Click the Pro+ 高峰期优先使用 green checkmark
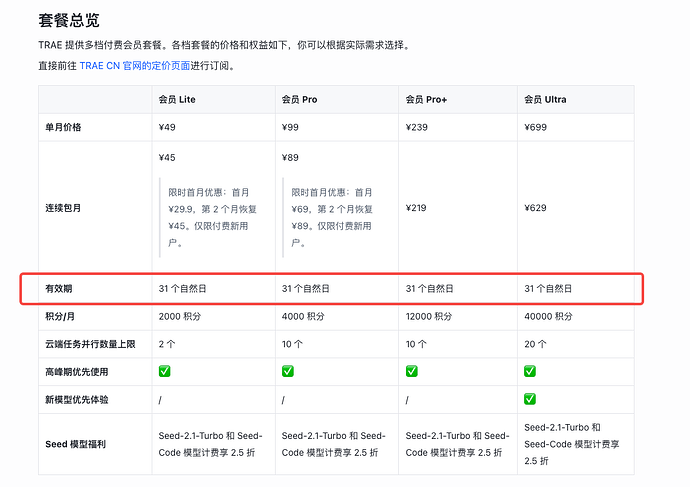 [411, 371]
